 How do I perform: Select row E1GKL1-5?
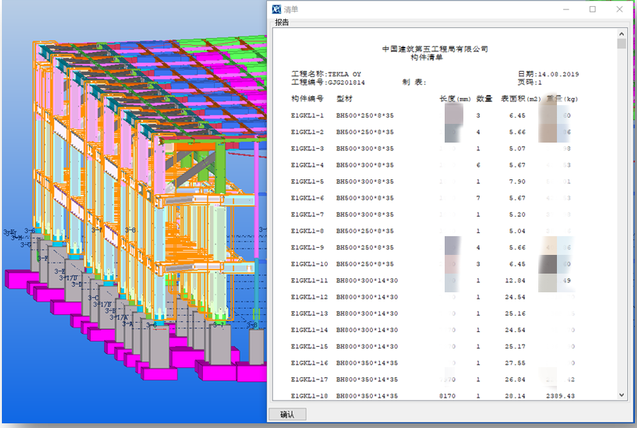point(433,182)
